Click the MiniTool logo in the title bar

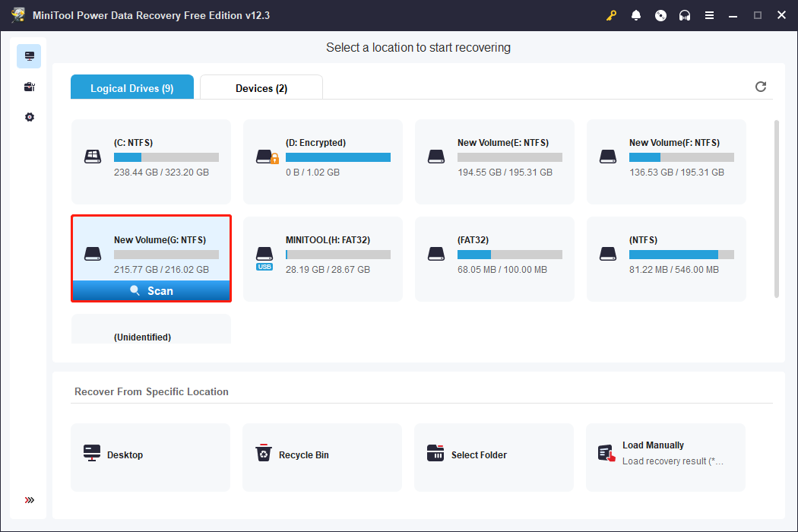point(17,14)
